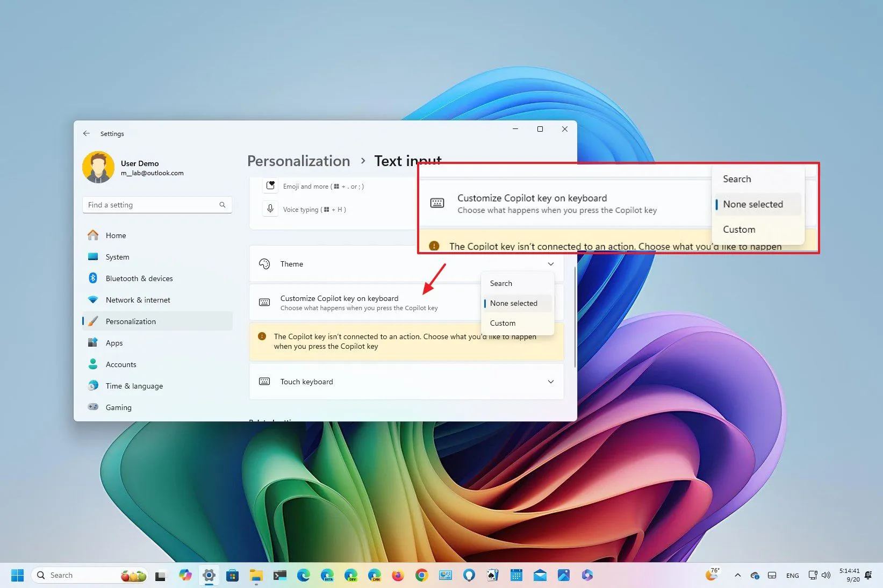Open Microsoft Store from the taskbar

(232, 575)
